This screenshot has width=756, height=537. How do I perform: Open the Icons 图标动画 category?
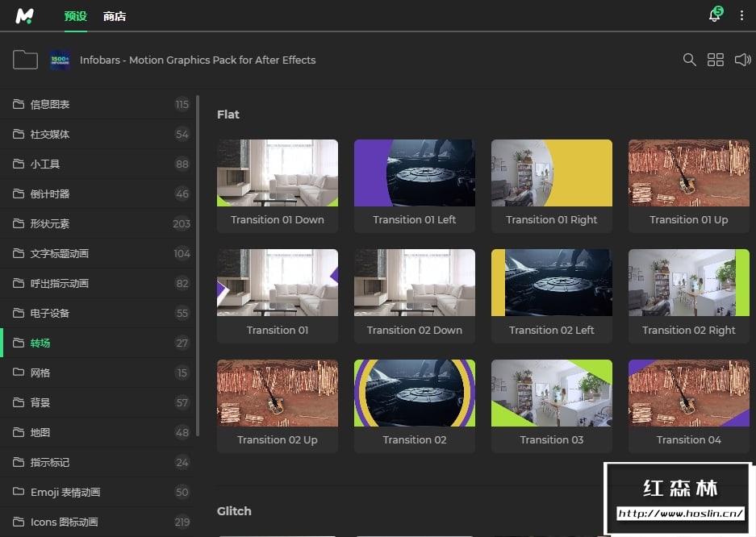[x=98, y=522]
